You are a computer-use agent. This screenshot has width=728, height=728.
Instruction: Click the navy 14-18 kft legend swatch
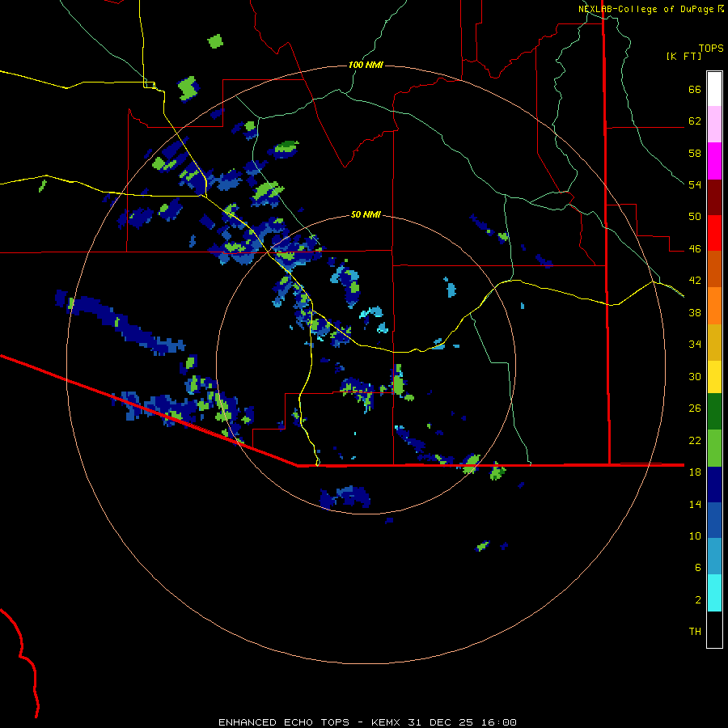[714, 485]
